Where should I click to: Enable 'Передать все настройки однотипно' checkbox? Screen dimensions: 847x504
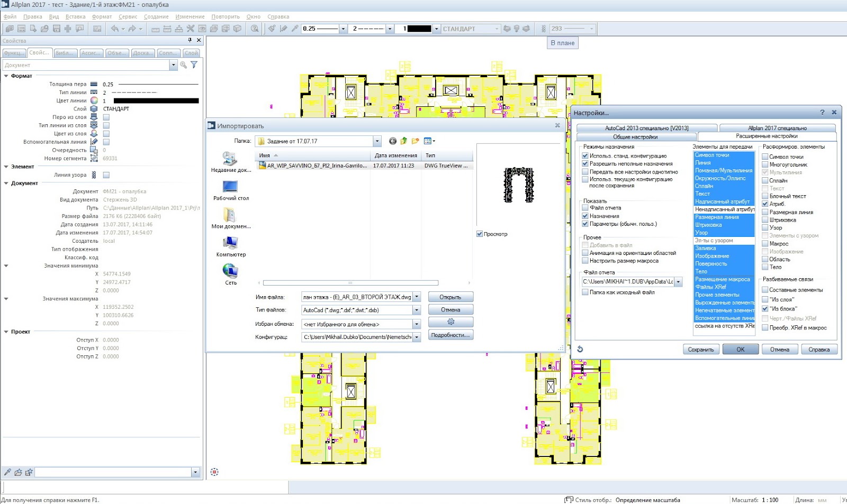pos(585,171)
